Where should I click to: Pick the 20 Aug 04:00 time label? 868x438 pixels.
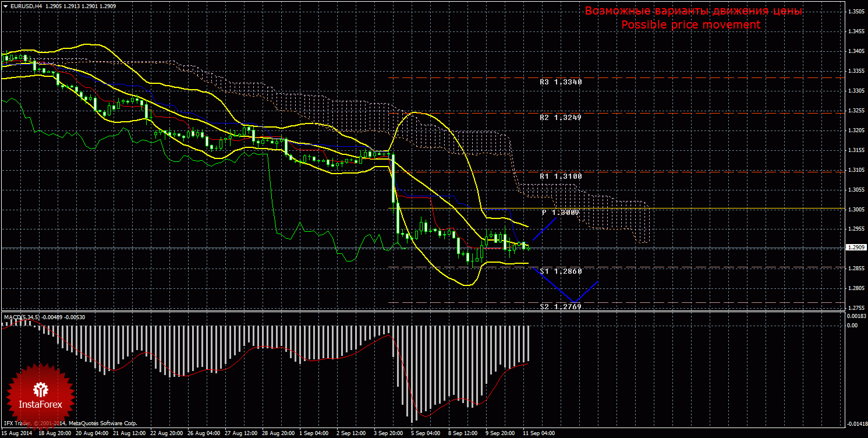[92, 433]
